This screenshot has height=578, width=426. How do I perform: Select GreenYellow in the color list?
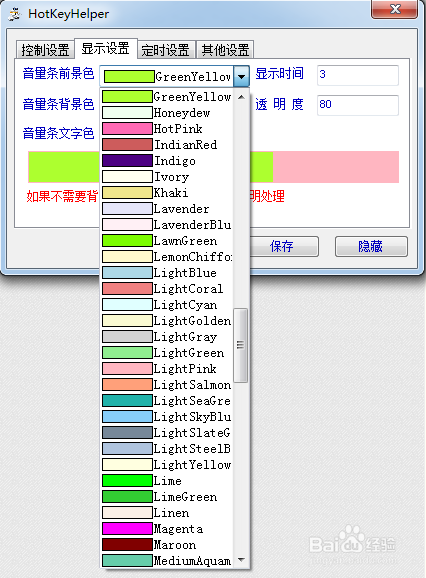point(167,97)
